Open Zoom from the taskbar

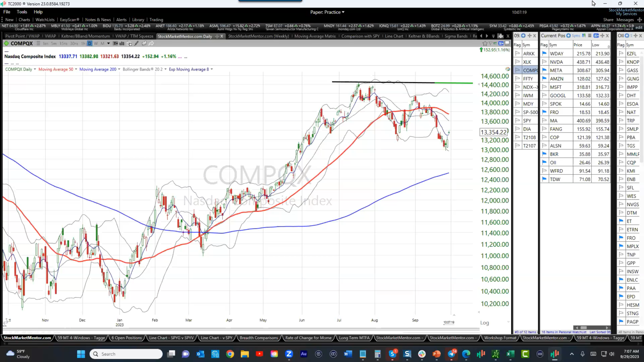(289, 354)
